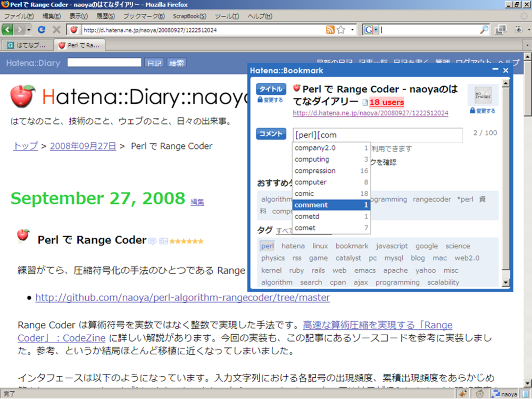
Task: Open the ScrapBook menu
Action: coord(189,16)
